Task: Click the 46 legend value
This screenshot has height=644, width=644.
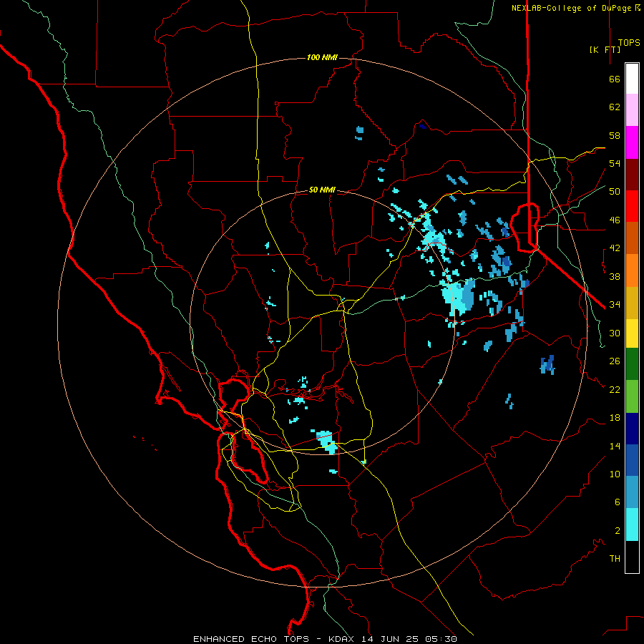Action: (615, 220)
